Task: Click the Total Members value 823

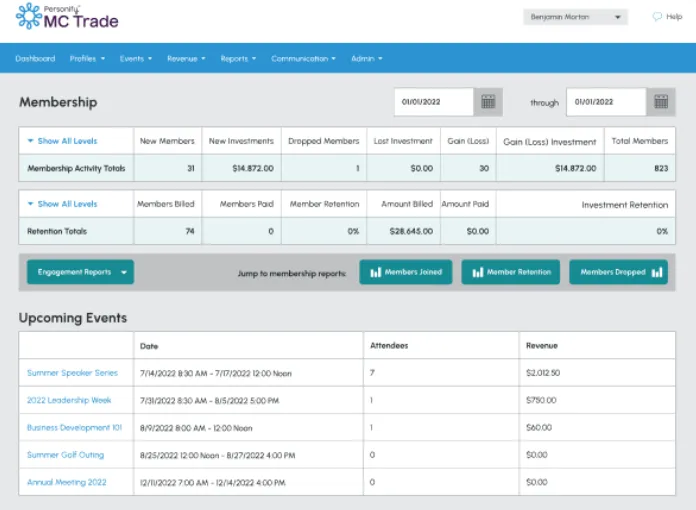Action: point(661,168)
